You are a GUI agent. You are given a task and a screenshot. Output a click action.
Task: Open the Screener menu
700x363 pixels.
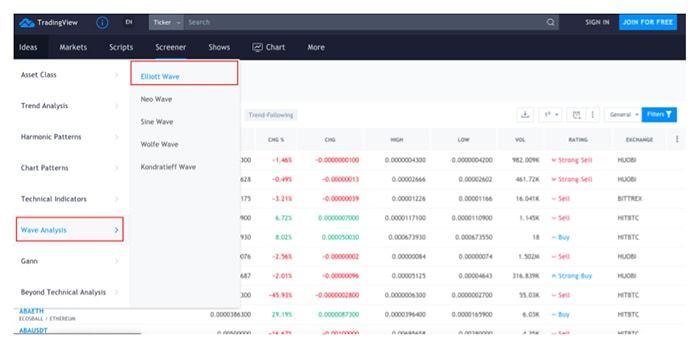coord(171,47)
